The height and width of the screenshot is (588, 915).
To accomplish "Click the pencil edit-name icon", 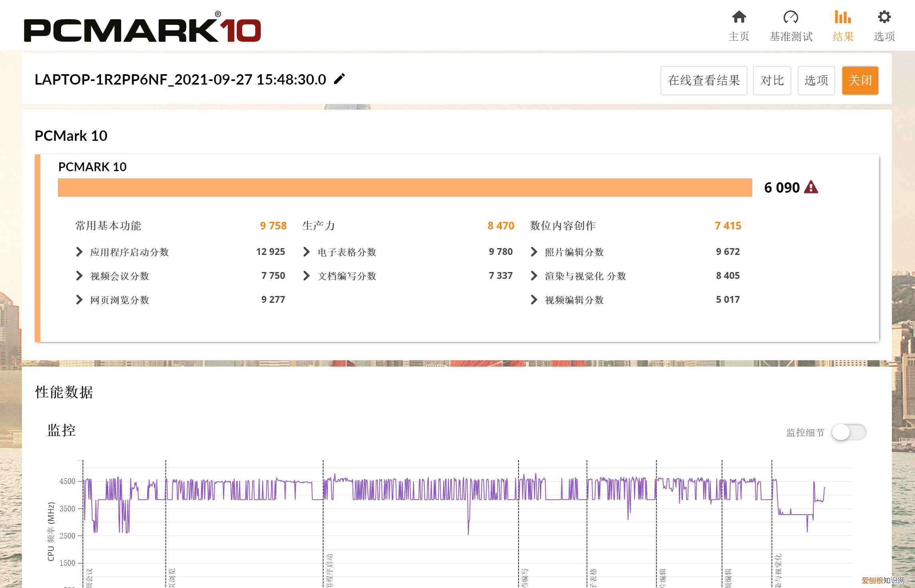I will point(339,79).
